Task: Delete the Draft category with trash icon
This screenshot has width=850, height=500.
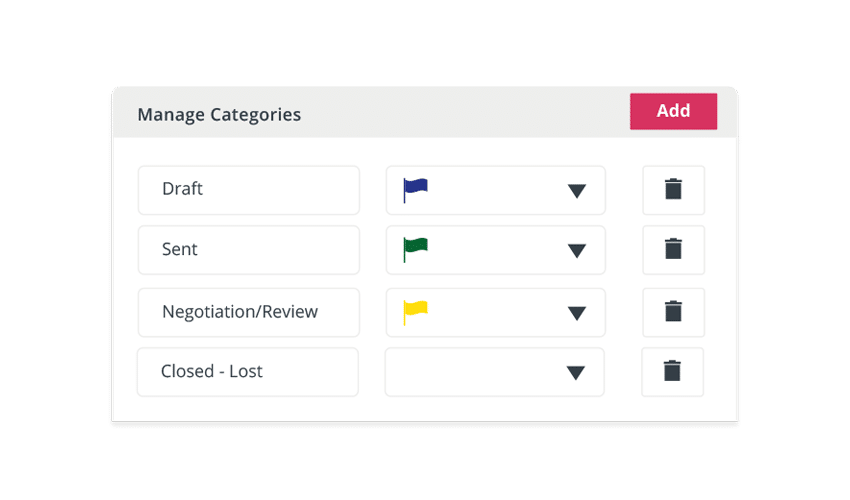Action: tap(673, 189)
